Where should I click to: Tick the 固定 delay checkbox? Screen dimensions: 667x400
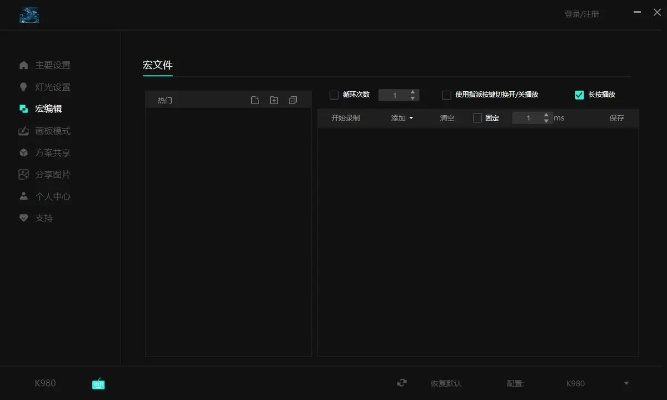[478, 118]
